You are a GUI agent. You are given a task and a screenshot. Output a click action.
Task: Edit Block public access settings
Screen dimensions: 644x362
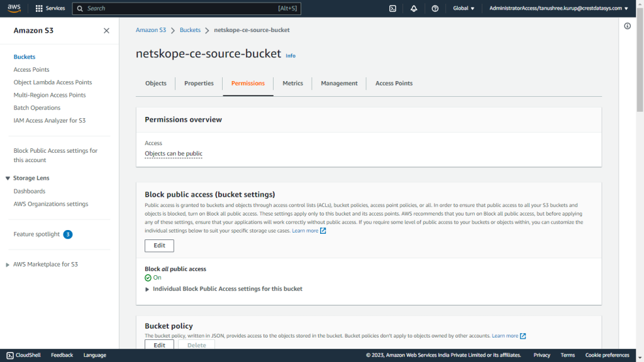point(159,246)
